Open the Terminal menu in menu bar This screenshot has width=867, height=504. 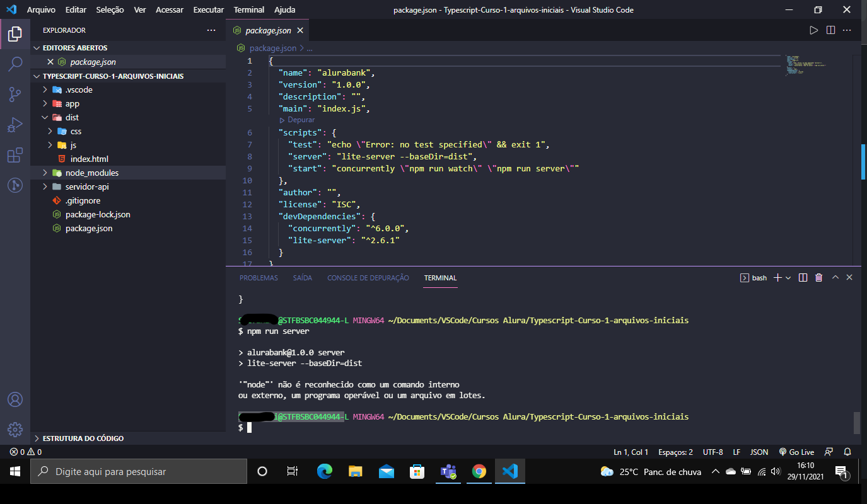point(248,10)
